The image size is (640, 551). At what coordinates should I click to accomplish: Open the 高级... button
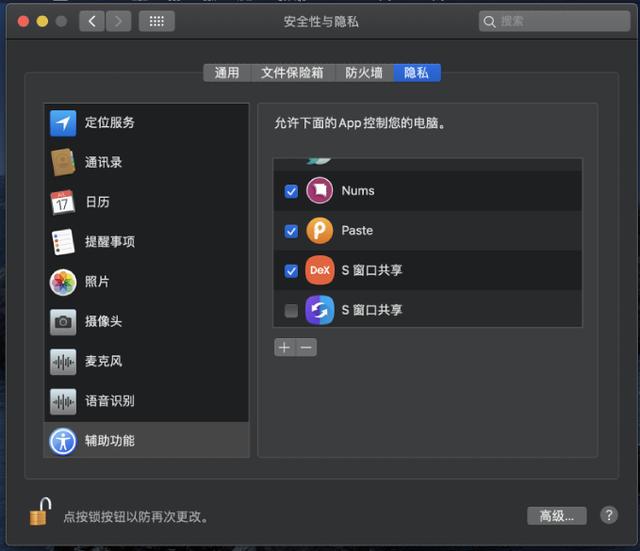pos(557,516)
